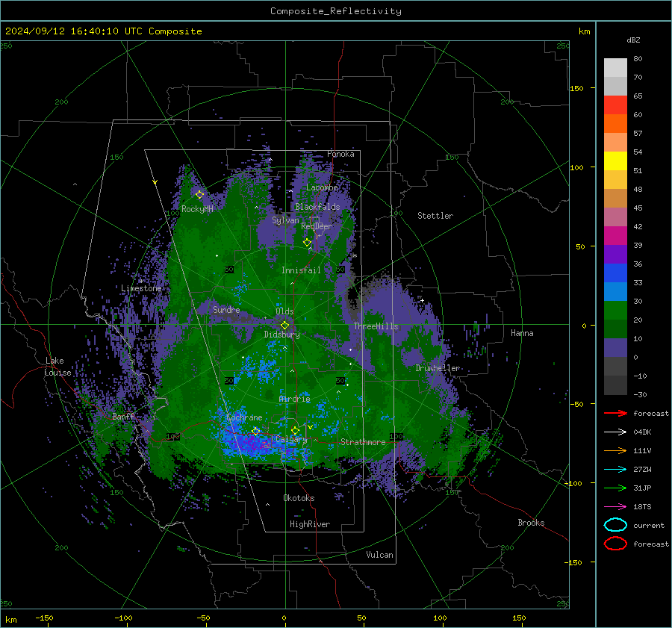Click the Drumheller city label

[438, 368]
